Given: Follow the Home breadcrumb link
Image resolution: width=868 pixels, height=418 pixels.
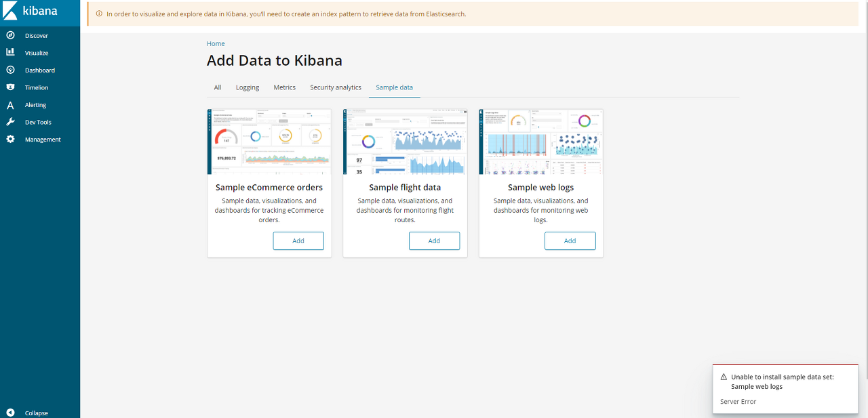Looking at the screenshot, I should (216, 44).
